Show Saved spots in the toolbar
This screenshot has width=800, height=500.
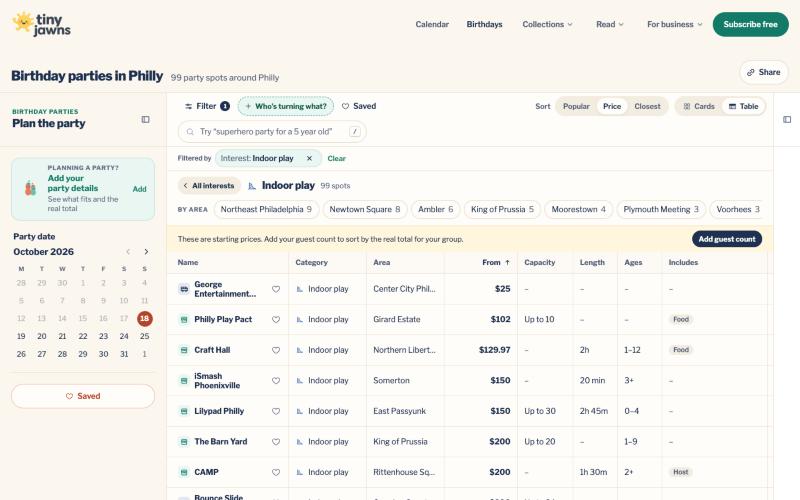coord(359,106)
